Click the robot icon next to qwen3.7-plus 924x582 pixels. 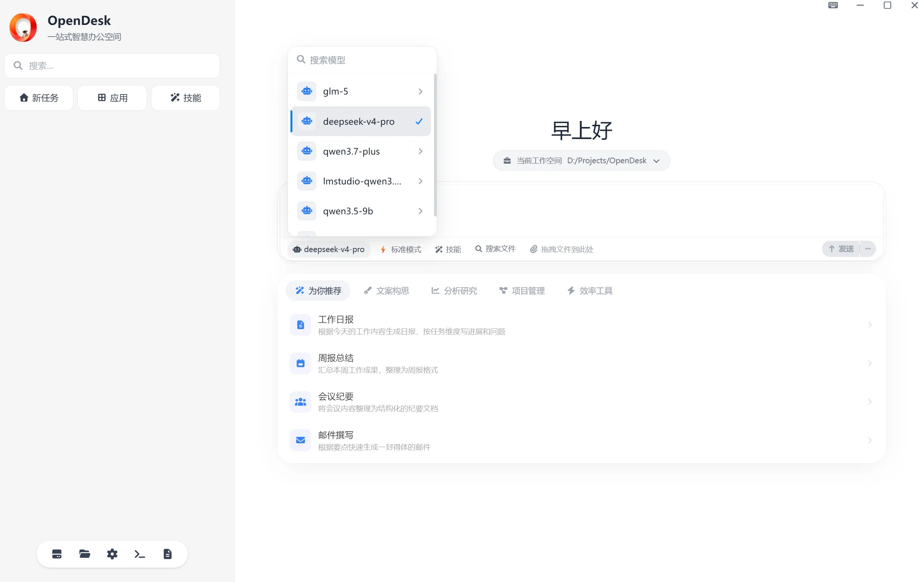coord(307,151)
